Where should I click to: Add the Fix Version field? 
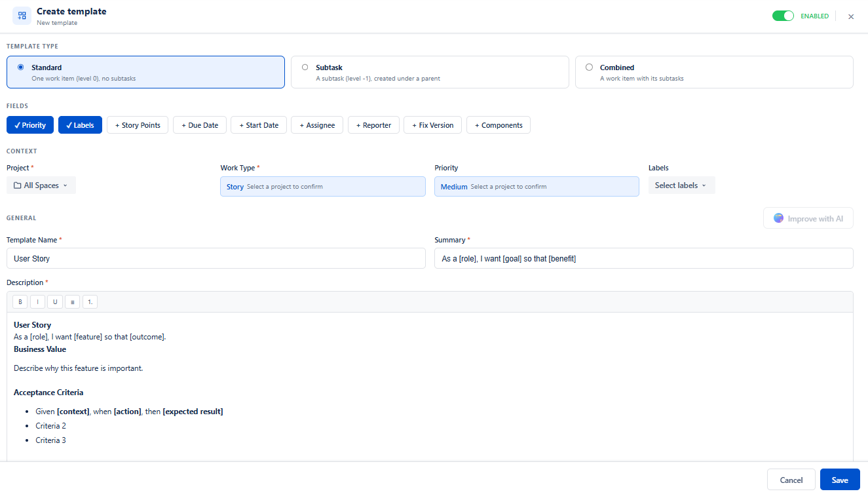tap(433, 125)
